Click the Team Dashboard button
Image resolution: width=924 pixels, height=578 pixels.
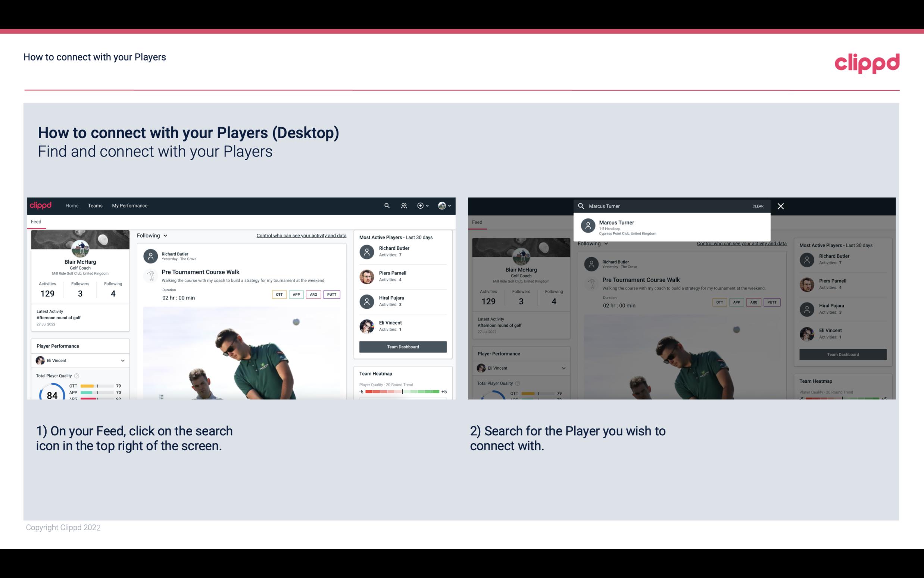[402, 346]
